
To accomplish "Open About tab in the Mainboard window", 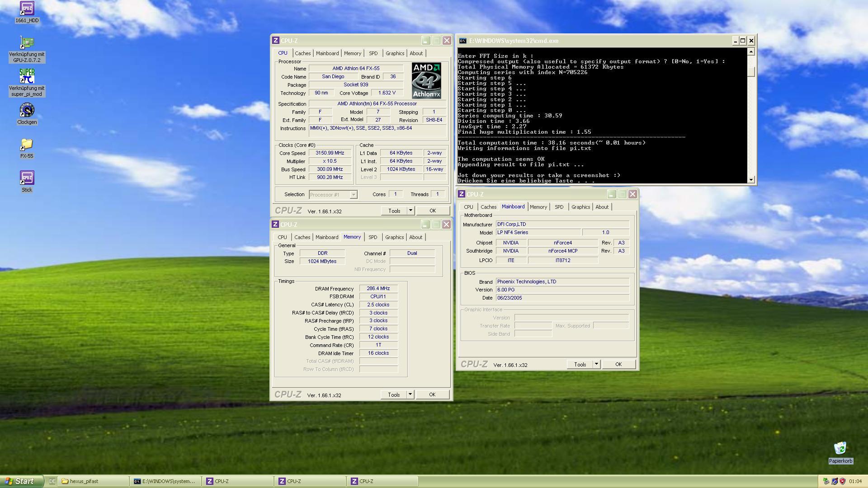I will [602, 207].
